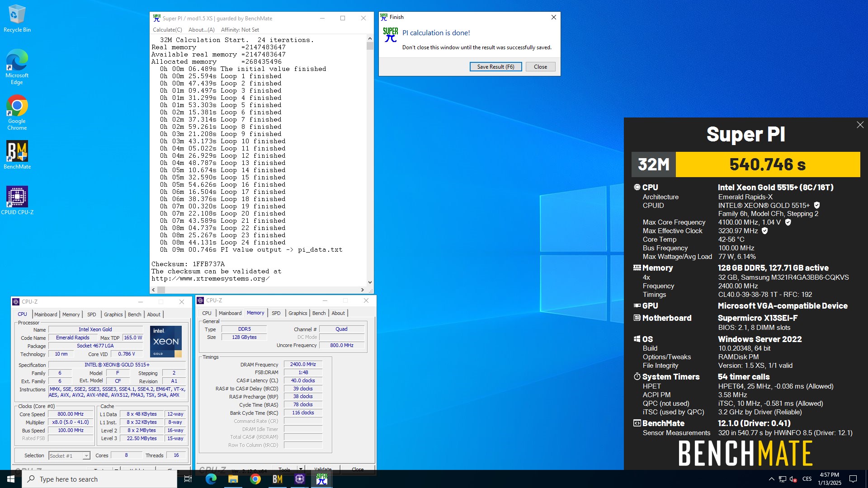The width and height of the screenshot is (868, 488).
Task: Click the OS Windows-logo icon in BenchMate
Action: (x=637, y=339)
